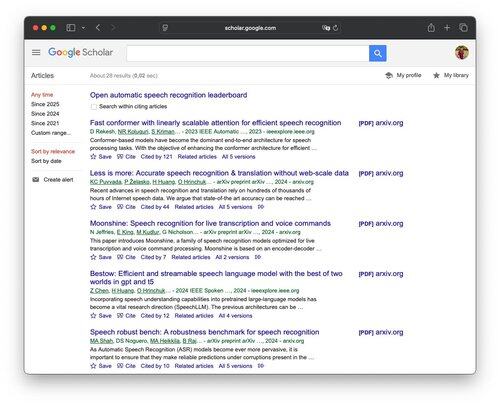
Task: Filter results Since 2021
Action: pyautogui.click(x=45, y=123)
